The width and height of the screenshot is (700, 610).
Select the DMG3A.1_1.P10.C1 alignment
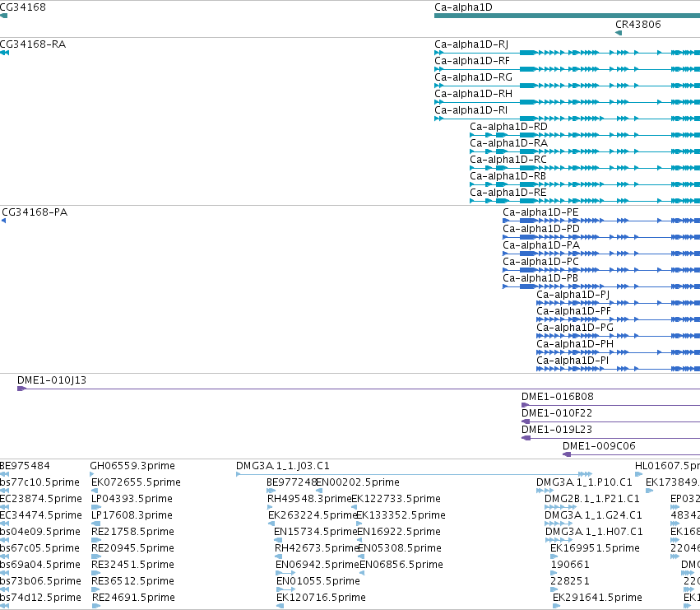(545, 491)
